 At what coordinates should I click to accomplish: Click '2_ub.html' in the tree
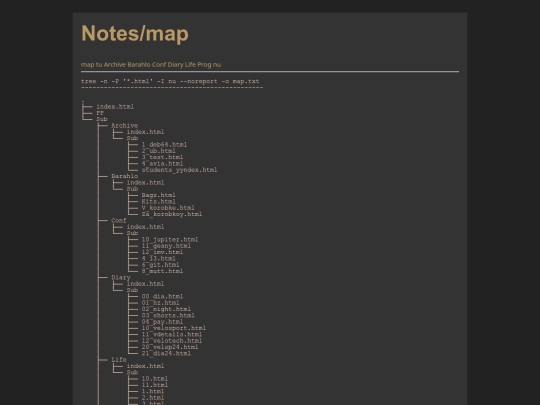point(158,151)
